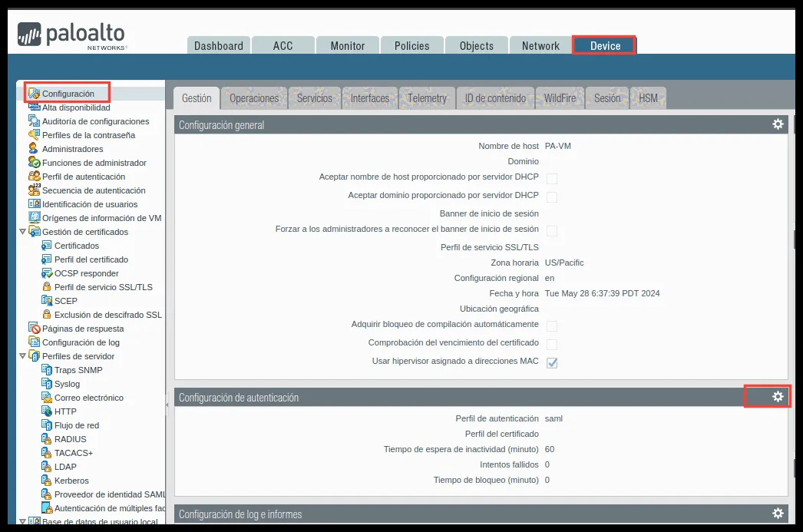Open the Servicios subtab
Image resolution: width=803 pixels, height=532 pixels.
pos(315,97)
